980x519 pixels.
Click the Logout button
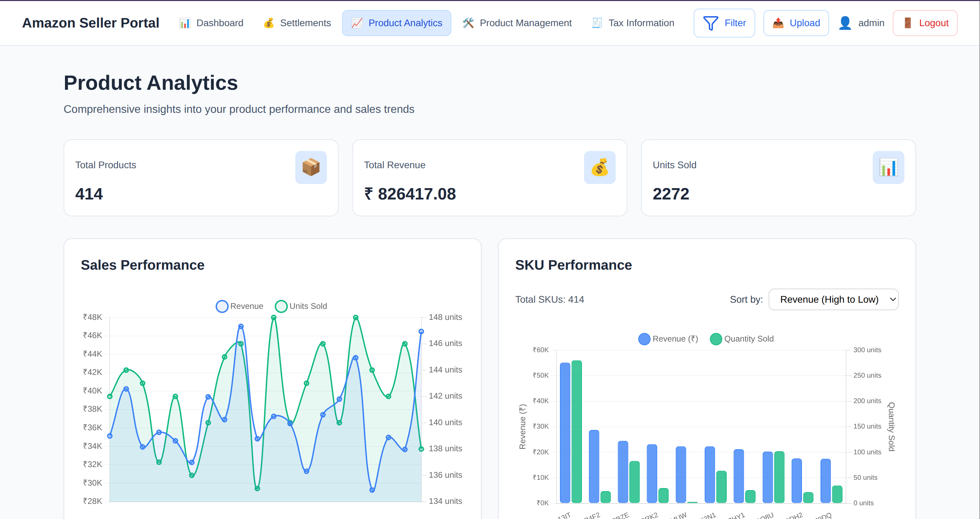click(x=925, y=23)
